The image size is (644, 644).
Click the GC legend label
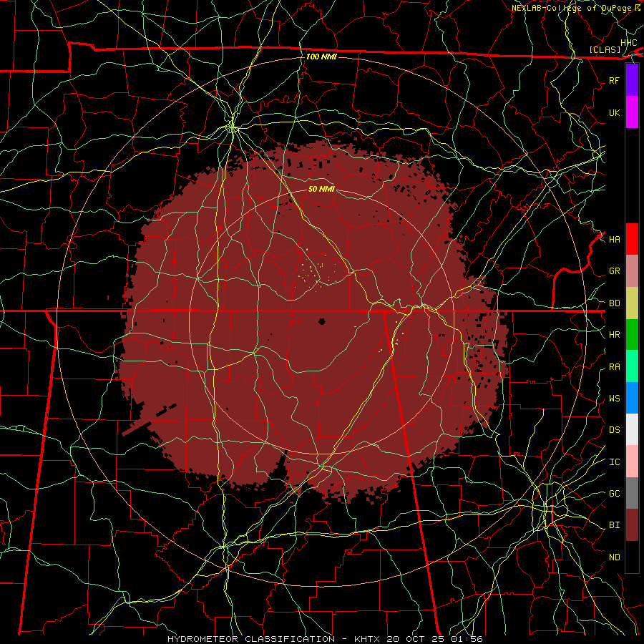click(615, 493)
